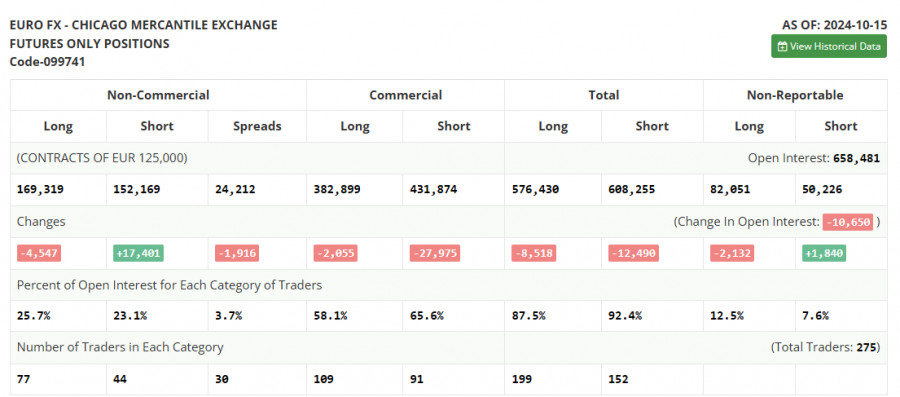Click the -1,916 spreads change badge
The height and width of the screenshot is (397, 900).
tap(236, 253)
